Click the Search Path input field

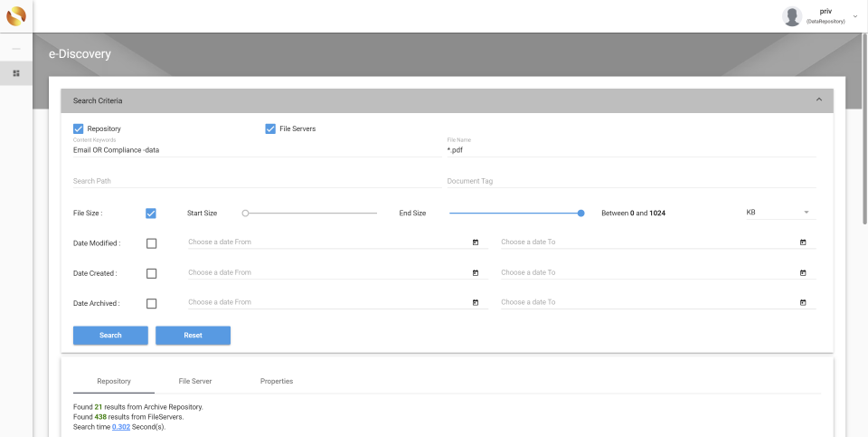point(257,181)
